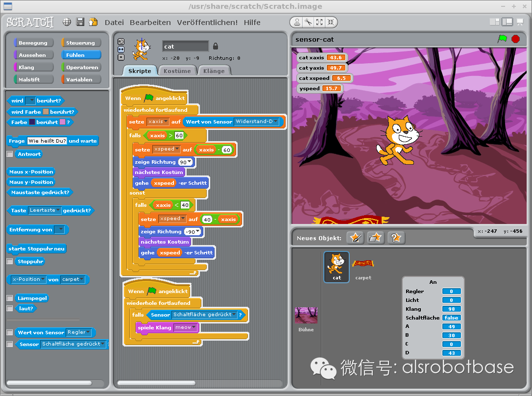Click the 'Wie heißt Du?' question field
This screenshot has height=396, width=532.
click(47, 141)
